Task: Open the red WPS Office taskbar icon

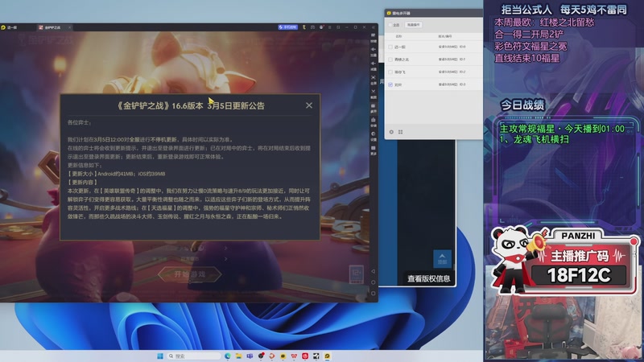Action: tap(294, 356)
